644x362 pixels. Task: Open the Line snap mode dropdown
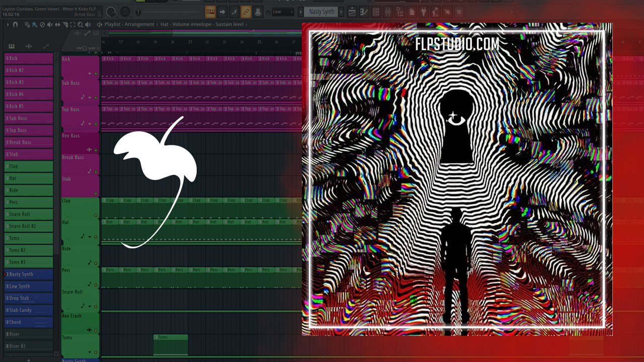(283, 12)
